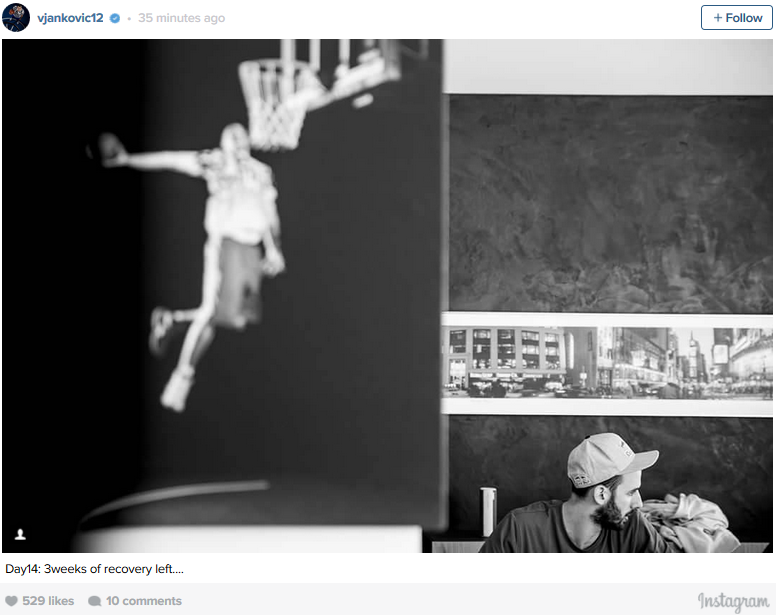Show tagged people icon on photo
The width and height of the screenshot is (776, 615).
(x=20, y=535)
